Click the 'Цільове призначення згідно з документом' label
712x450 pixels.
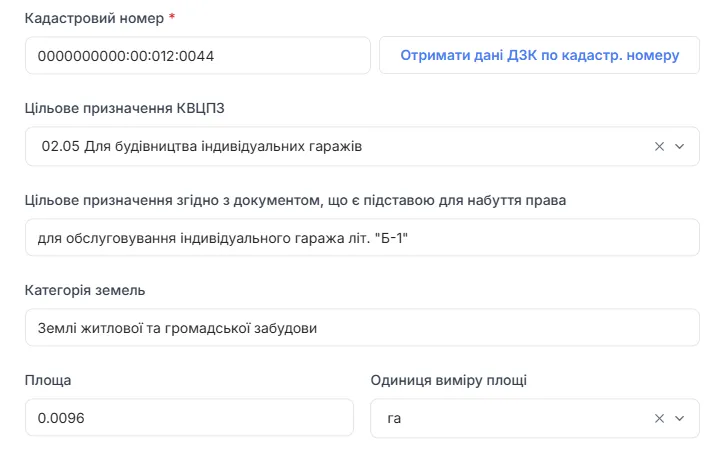click(295, 199)
